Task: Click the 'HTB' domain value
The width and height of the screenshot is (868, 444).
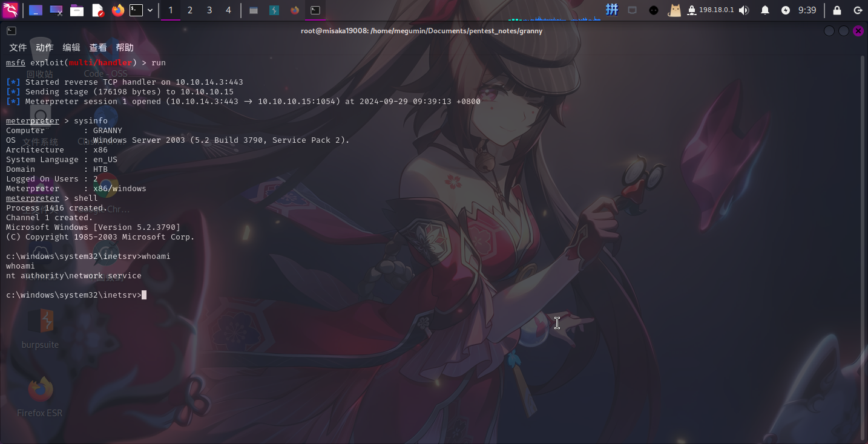Action: pos(100,169)
